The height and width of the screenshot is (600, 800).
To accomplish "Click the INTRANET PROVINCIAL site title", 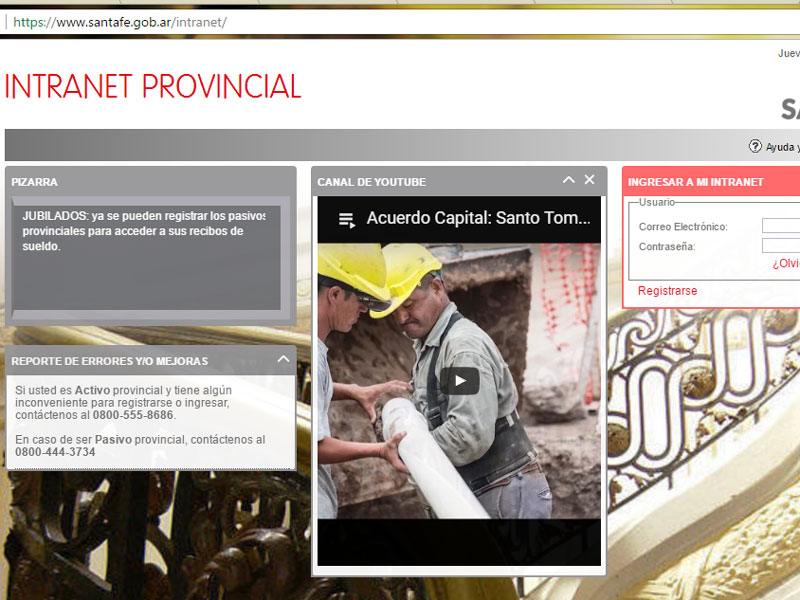I will pyautogui.click(x=152, y=87).
